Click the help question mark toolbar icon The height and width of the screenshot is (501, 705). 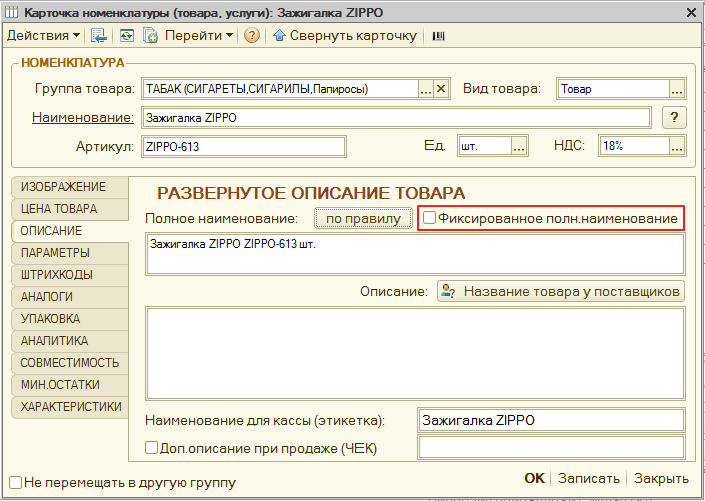tap(252, 36)
